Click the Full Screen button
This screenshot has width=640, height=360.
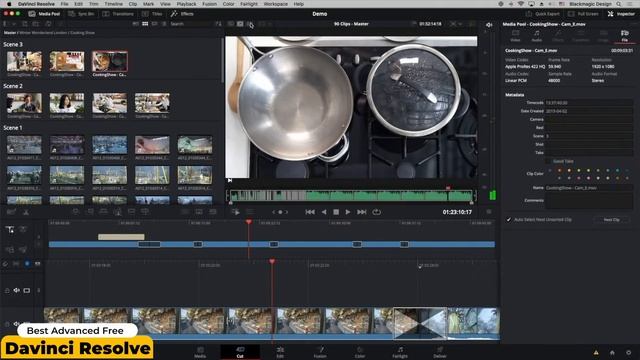point(584,14)
